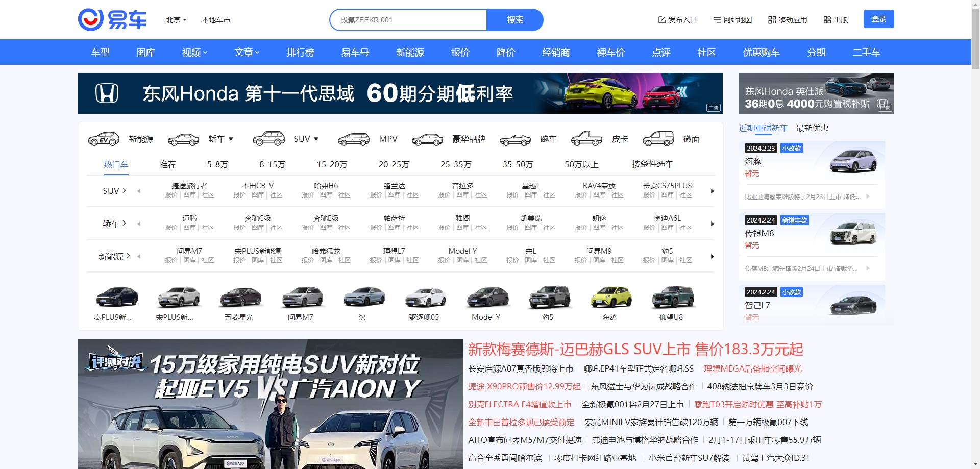Click the 登录 login button
This screenshot has width=980, height=469.
(878, 19)
